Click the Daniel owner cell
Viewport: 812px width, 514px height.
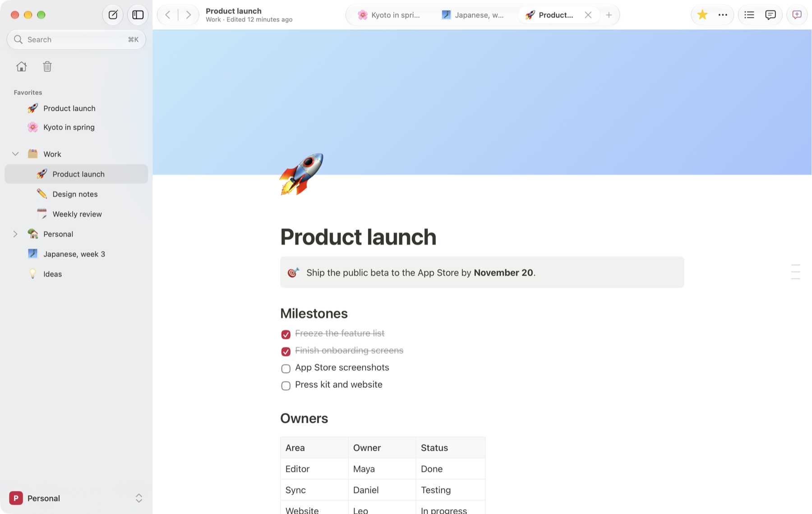click(x=382, y=490)
